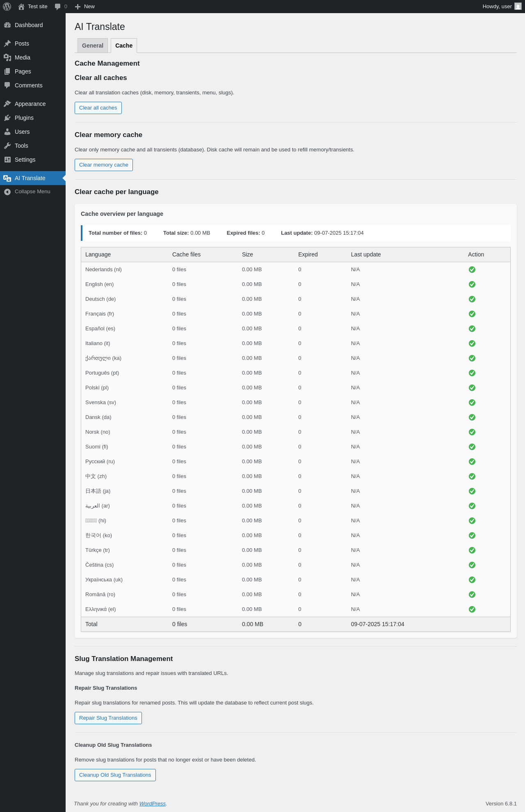
Task: Click the Repair Slug Translations button
Action: coord(108,718)
